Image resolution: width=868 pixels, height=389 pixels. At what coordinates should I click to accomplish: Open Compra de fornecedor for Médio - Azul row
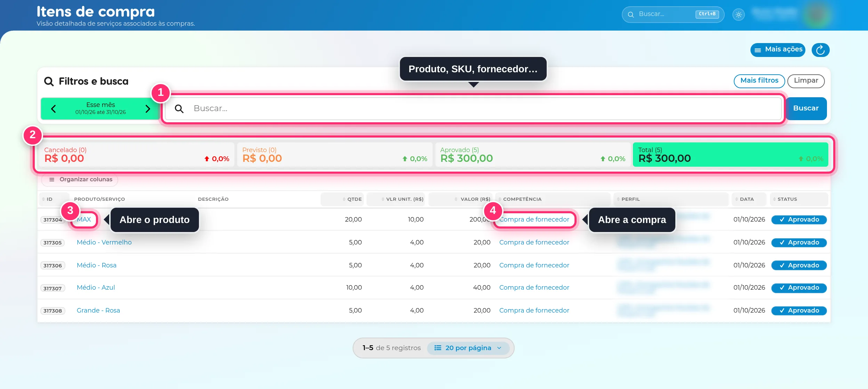(x=534, y=288)
